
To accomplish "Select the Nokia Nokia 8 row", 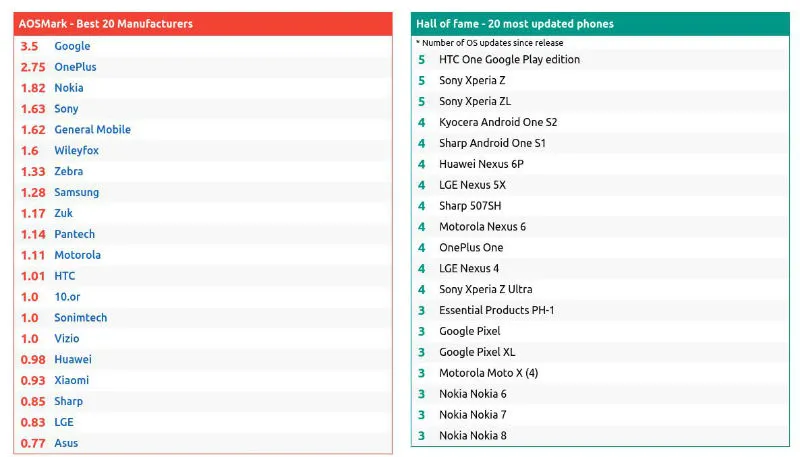I will [x=472, y=436].
